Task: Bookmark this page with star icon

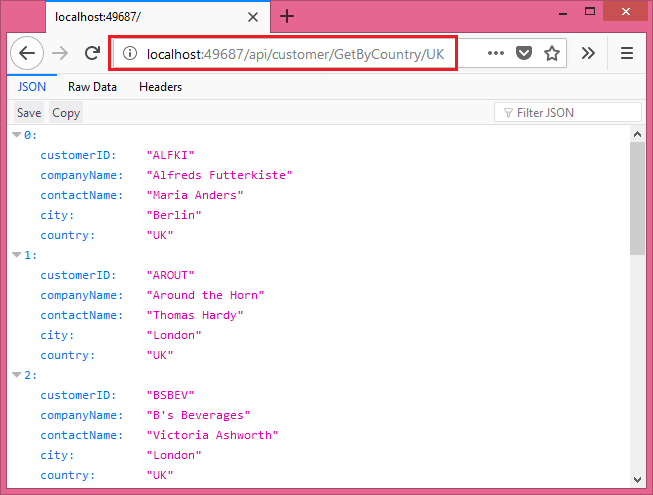Action: coord(552,53)
